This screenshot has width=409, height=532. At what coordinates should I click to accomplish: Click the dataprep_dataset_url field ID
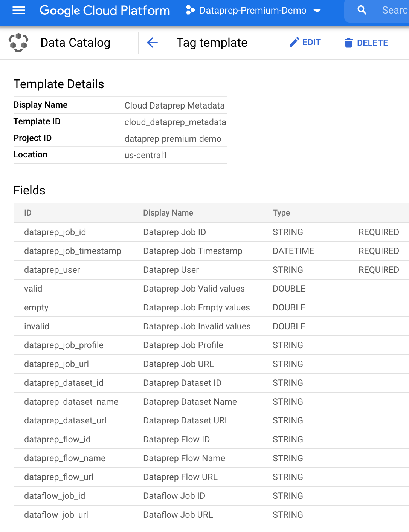pos(65,420)
